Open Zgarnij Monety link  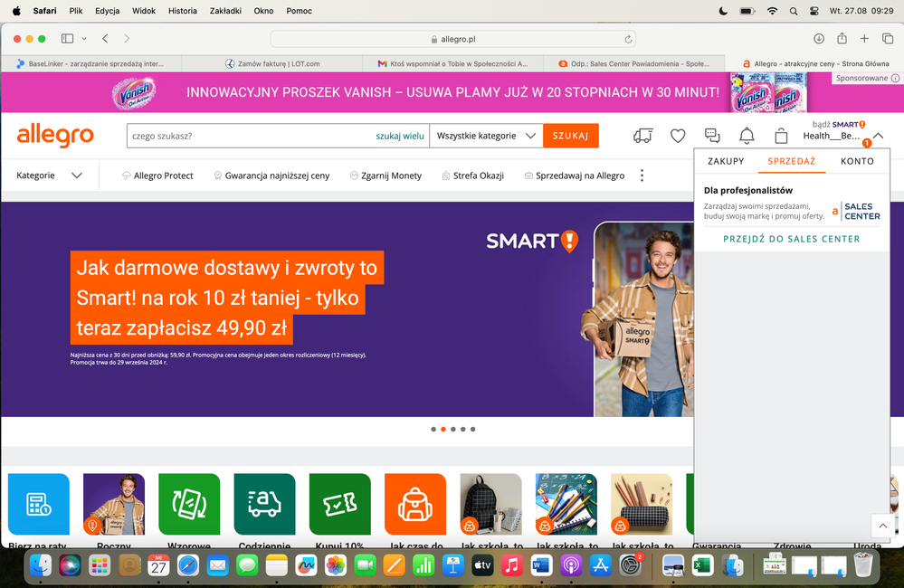click(385, 175)
